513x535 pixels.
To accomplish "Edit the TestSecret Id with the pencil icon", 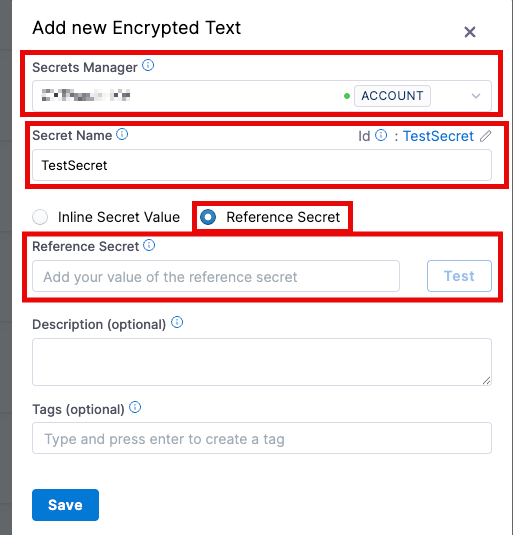I will click(486, 136).
